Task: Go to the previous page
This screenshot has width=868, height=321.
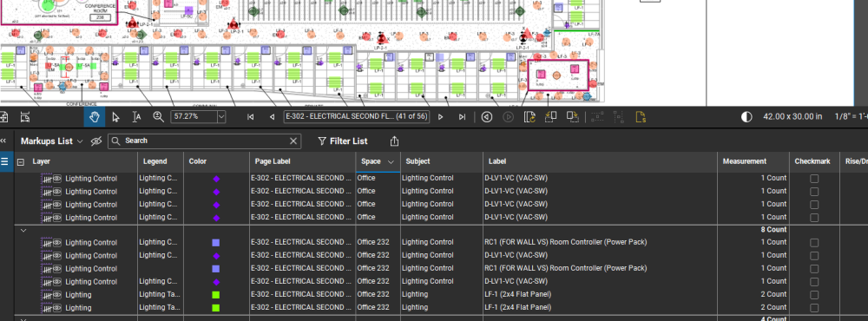Action: click(x=272, y=117)
